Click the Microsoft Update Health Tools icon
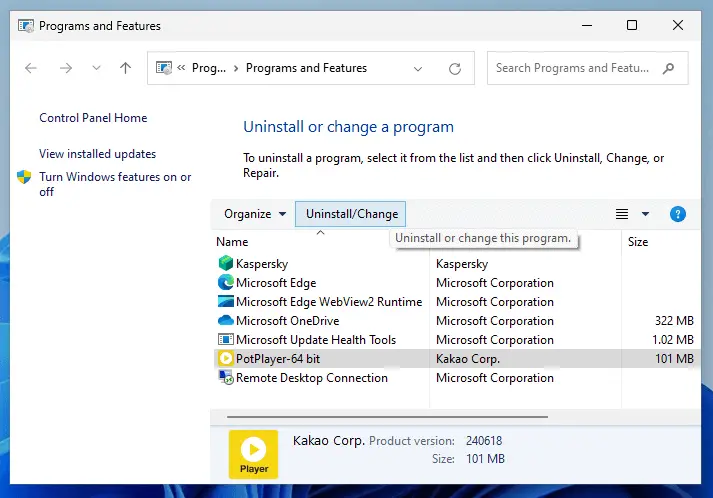 coord(226,339)
